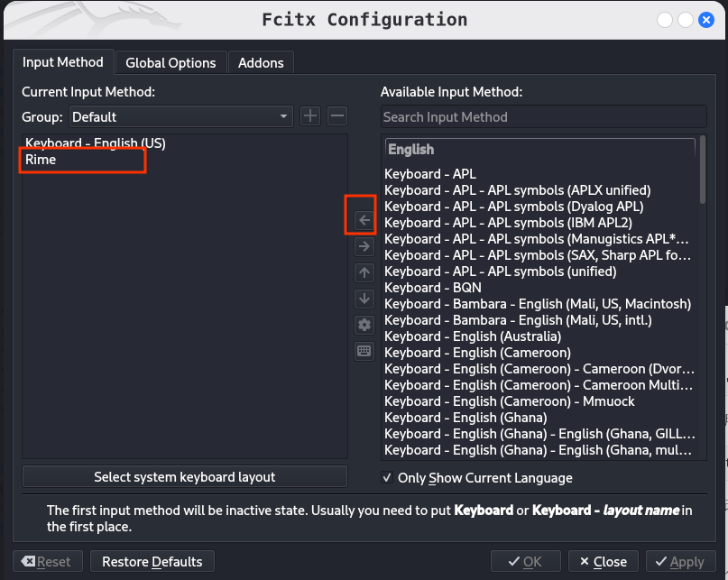The width and height of the screenshot is (728, 580).
Task: Switch to the Global Options tab
Action: point(170,62)
